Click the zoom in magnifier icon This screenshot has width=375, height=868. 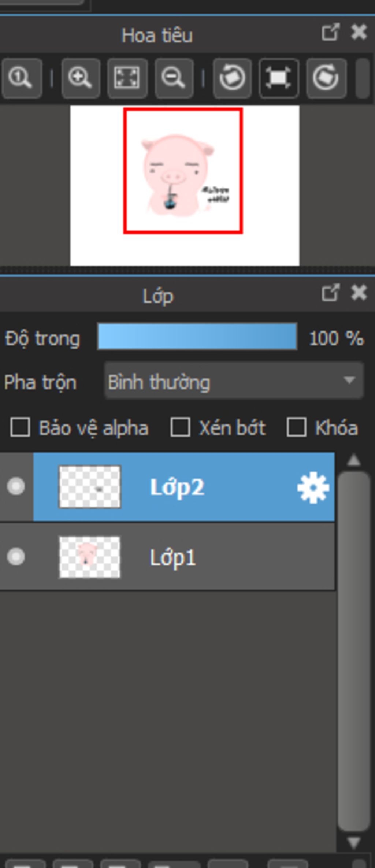point(80,78)
